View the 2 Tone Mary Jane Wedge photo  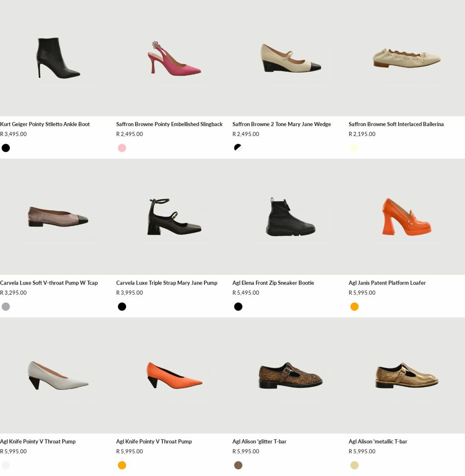coord(291,58)
